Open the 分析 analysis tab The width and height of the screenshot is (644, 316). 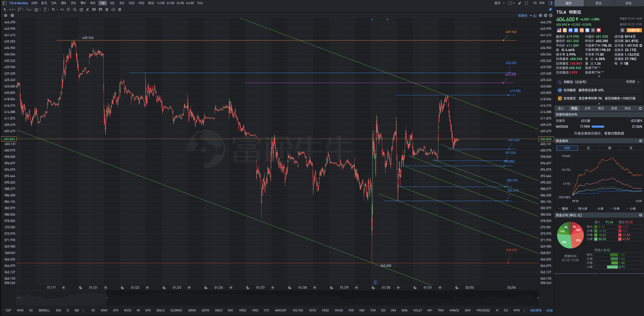click(587, 108)
